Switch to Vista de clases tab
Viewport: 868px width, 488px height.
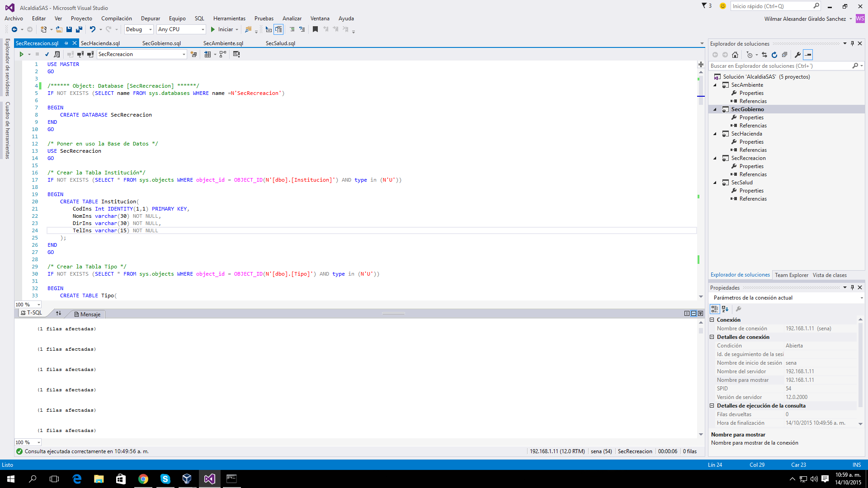coord(830,275)
